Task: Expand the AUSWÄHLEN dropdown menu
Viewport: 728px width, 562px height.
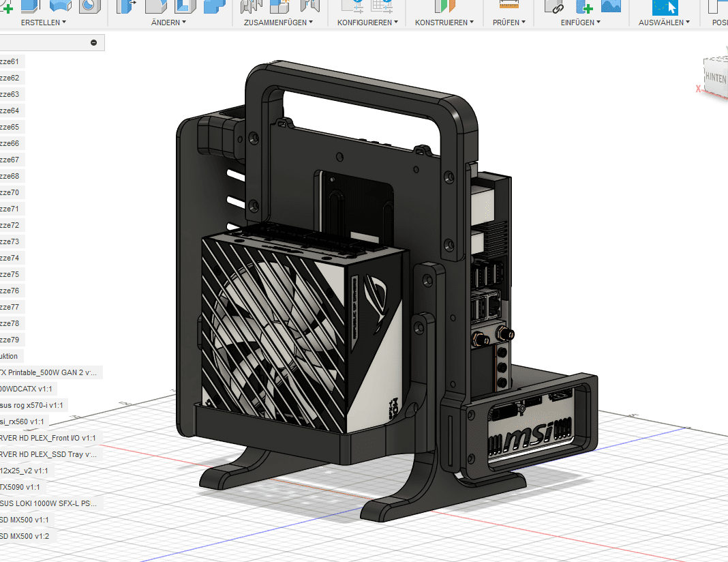Action: click(664, 23)
